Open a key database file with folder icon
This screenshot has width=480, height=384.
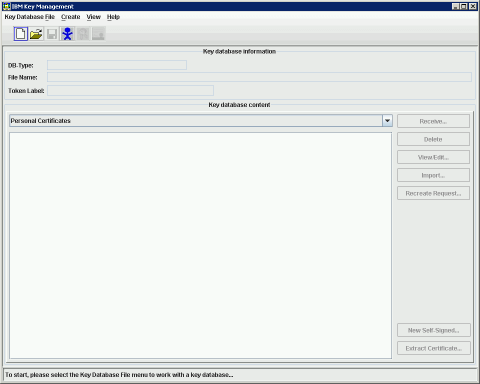(36, 34)
